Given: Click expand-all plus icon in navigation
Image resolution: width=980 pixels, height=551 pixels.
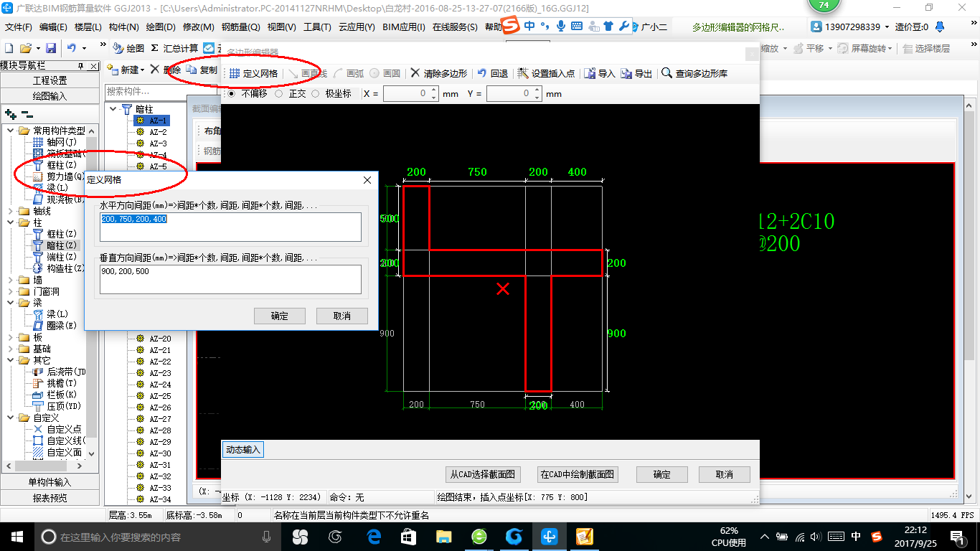Looking at the screenshot, I should tap(10, 114).
